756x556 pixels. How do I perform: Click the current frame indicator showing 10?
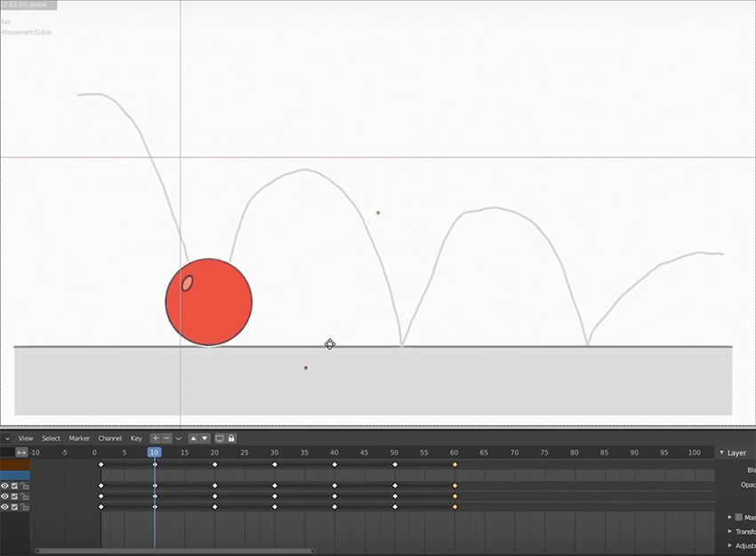pyautogui.click(x=154, y=452)
